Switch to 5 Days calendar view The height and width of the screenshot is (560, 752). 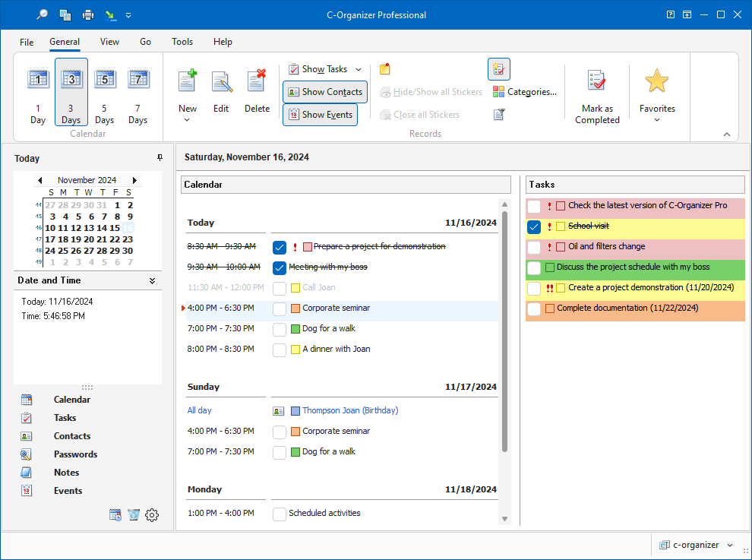[x=105, y=92]
